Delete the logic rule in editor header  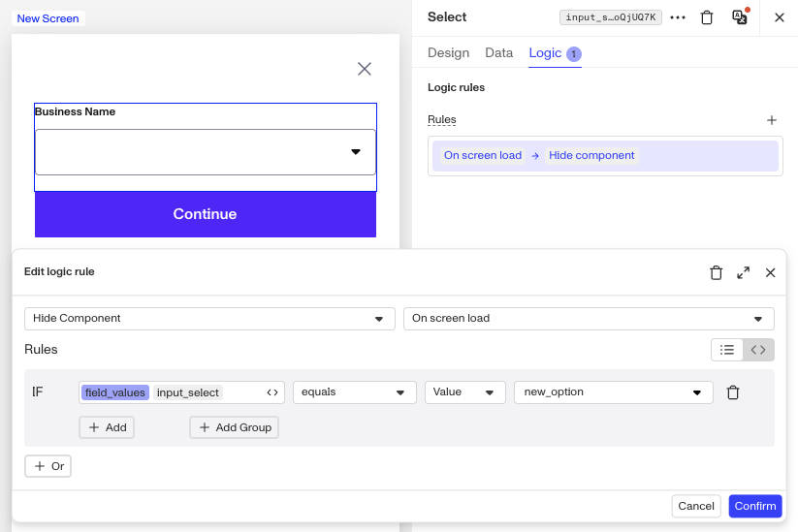coord(716,272)
